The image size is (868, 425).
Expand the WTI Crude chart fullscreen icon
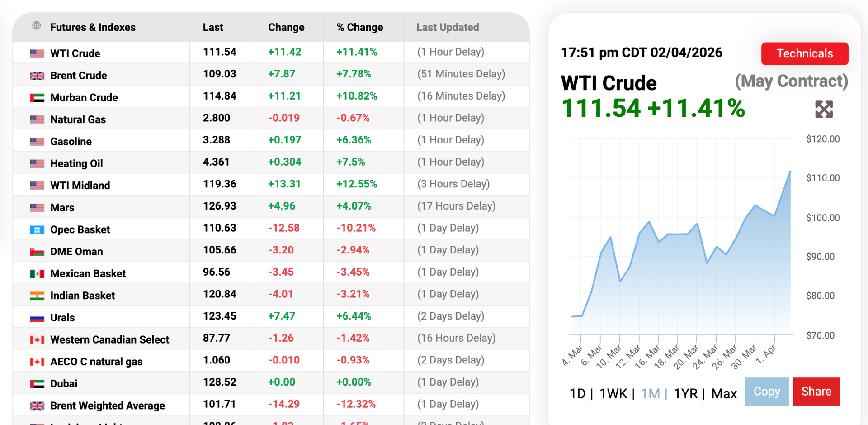(824, 110)
